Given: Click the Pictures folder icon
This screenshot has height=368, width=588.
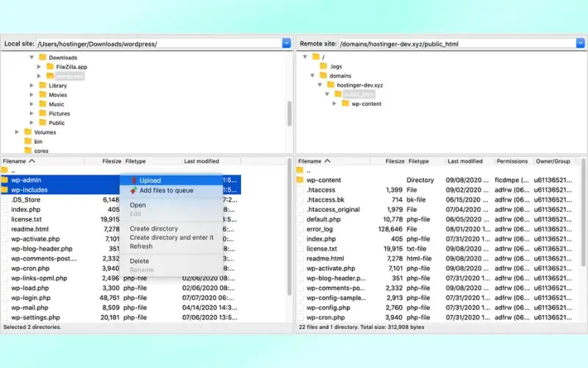Looking at the screenshot, I should pos(43,113).
